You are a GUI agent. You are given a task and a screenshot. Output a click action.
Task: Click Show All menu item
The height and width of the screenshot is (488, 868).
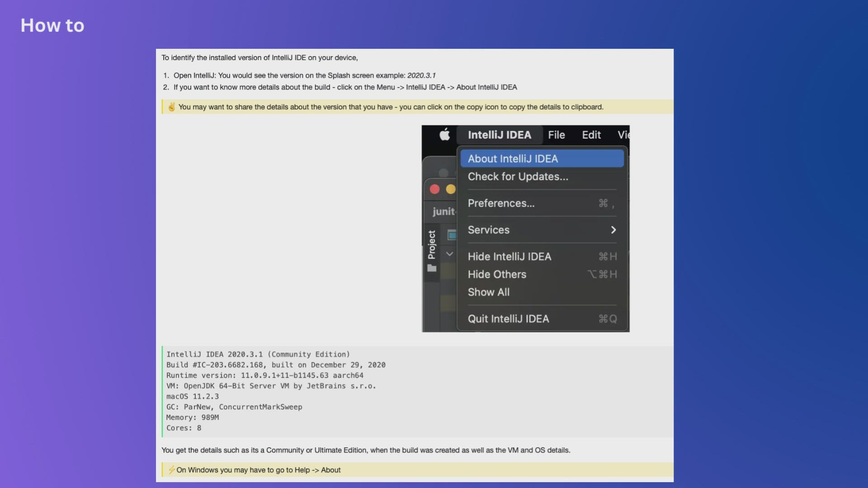tap(488, 292)
